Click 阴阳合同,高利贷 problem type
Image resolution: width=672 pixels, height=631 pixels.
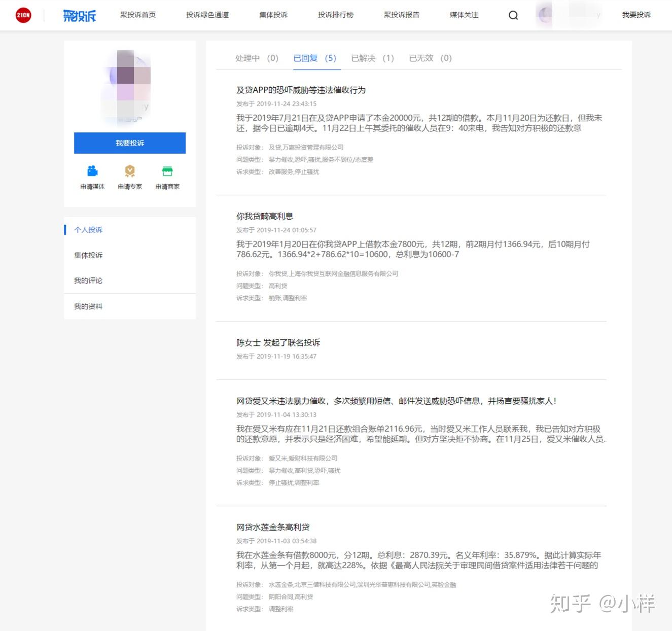point(291,597)
